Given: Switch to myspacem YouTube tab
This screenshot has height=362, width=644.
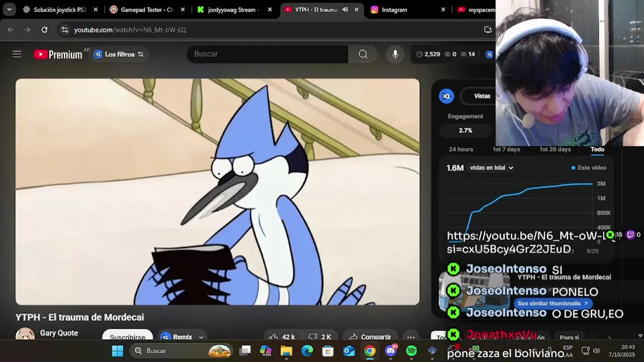Looking at the screenshot, I should click(x=476, y=10).
